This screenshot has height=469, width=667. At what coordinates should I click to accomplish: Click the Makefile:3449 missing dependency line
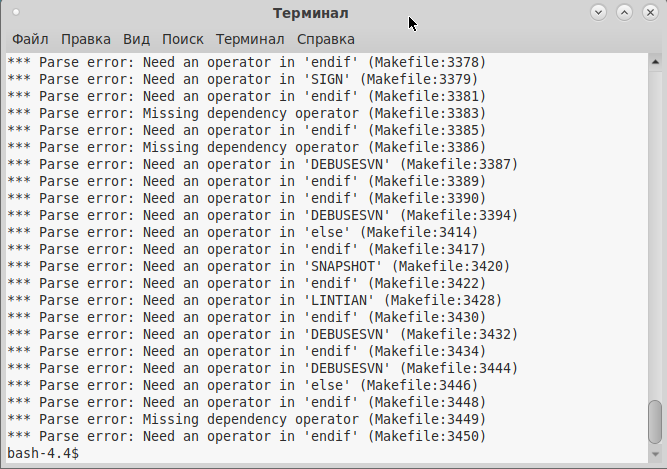point(246,419)
